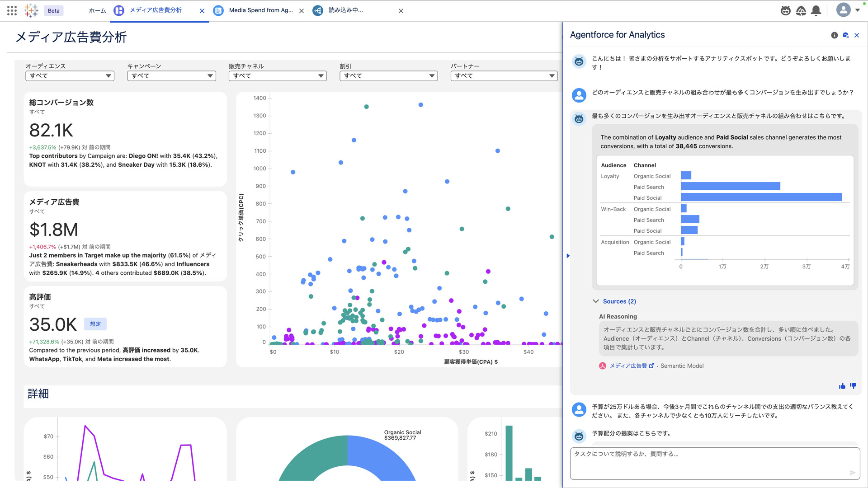Close the Media Spend from Ag... tab
The height and width of the screenshot is (488, 868).
tap(302, 11)
